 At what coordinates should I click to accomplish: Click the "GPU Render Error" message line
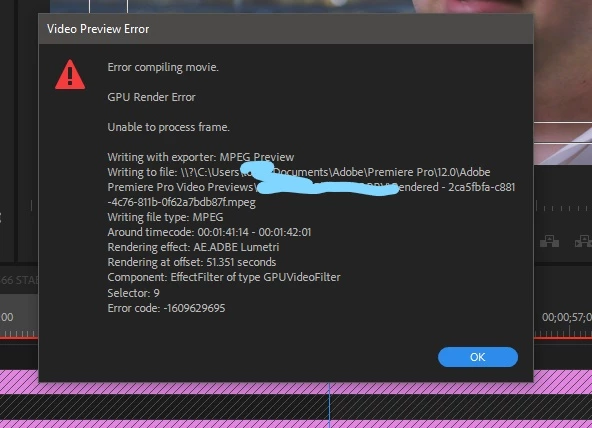pos(151,97)
